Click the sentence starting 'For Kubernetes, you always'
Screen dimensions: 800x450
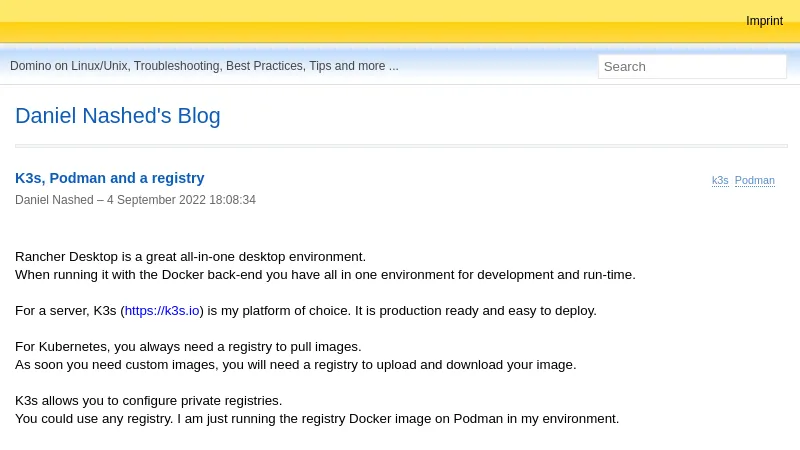coord(188,347)
